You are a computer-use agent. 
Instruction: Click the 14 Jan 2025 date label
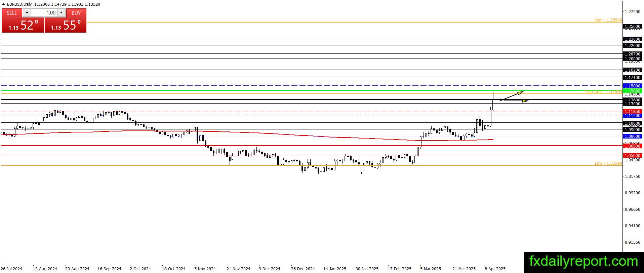(x=335, y=269)
